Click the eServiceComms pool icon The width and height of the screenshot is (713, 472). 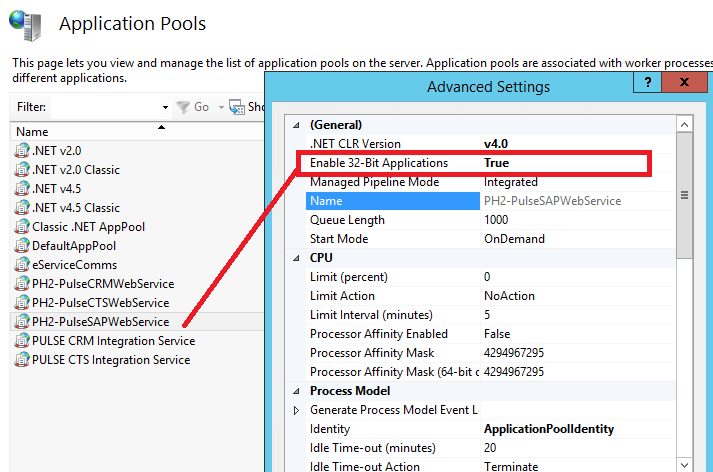[22, 265]
